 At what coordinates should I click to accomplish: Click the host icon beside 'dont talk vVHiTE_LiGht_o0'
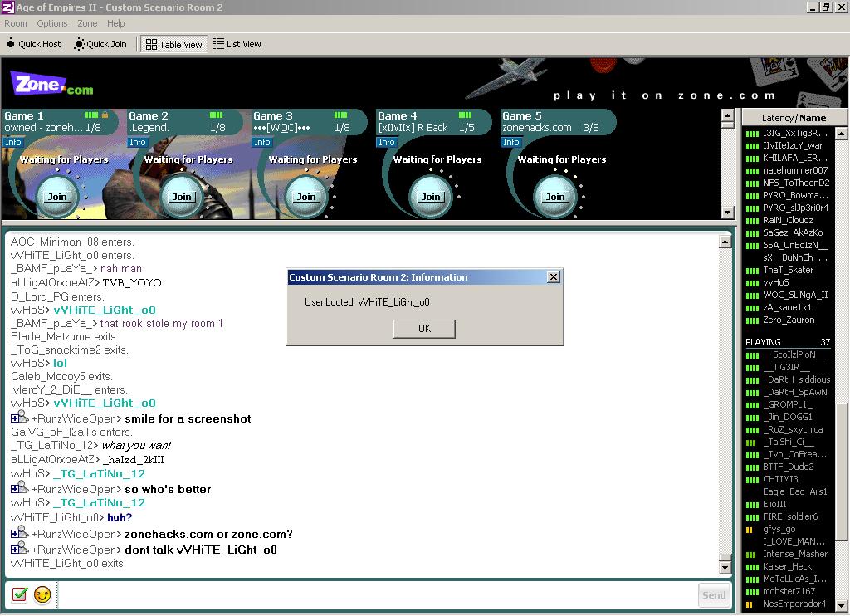coord(20,548)
